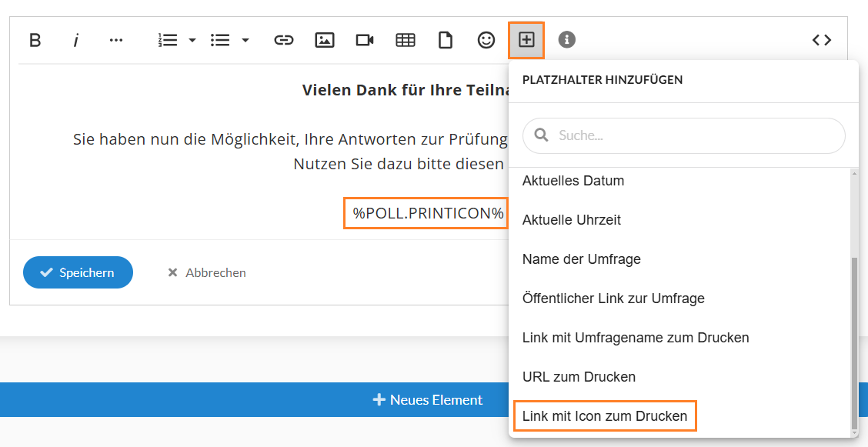868x447 pixels.
Task: Click the placeholder list scrollbar
Action: (x=854, y=342)
